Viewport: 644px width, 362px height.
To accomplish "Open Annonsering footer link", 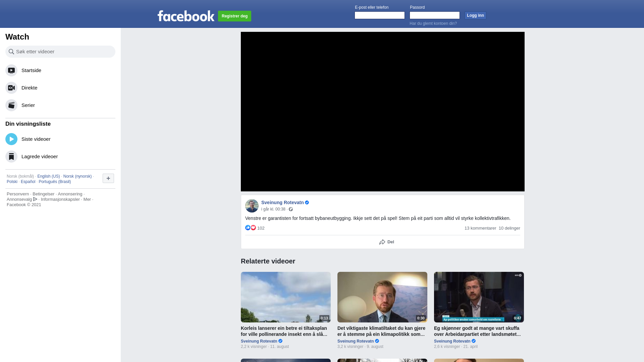I will (x=70, y=194).
